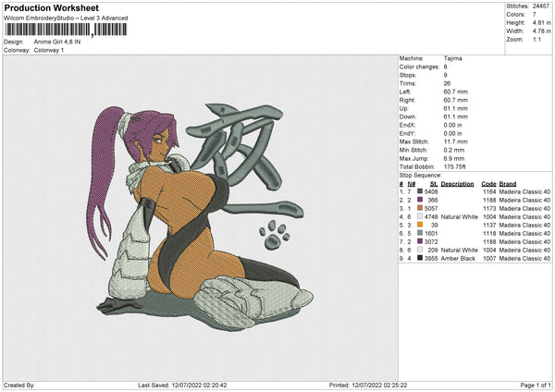Click the gray kanji character in design
The width and height of the screenshot is (555, 392).
[244, 161]
